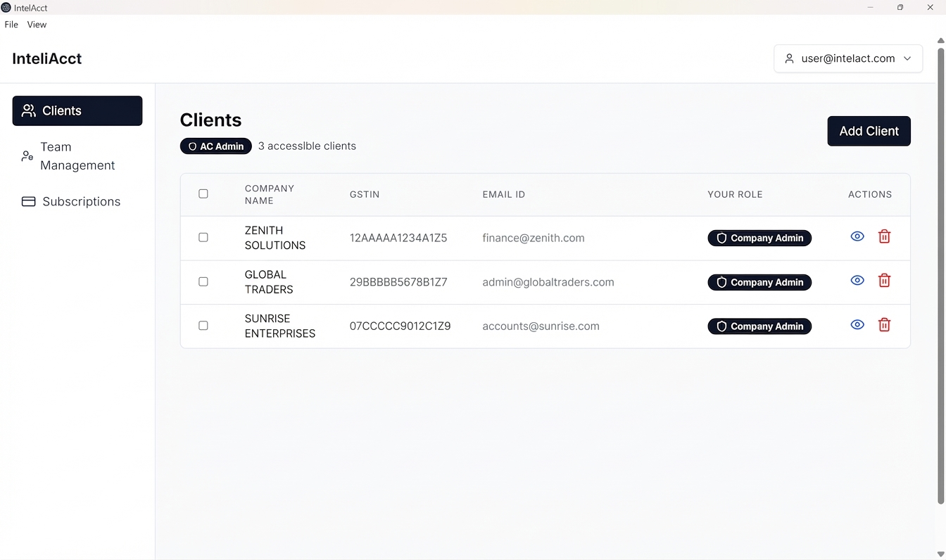View ZENITH SOLUTIONS with the eye icon

tap(857, 236)
